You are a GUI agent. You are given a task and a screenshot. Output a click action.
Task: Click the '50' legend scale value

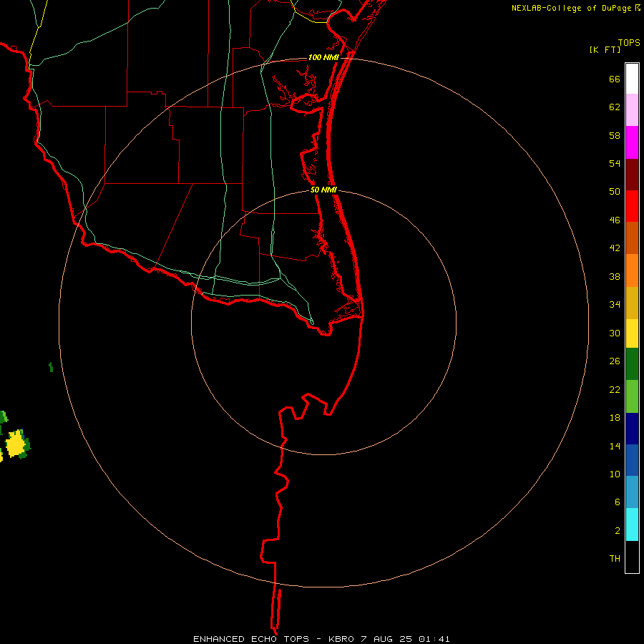[615, 192]
